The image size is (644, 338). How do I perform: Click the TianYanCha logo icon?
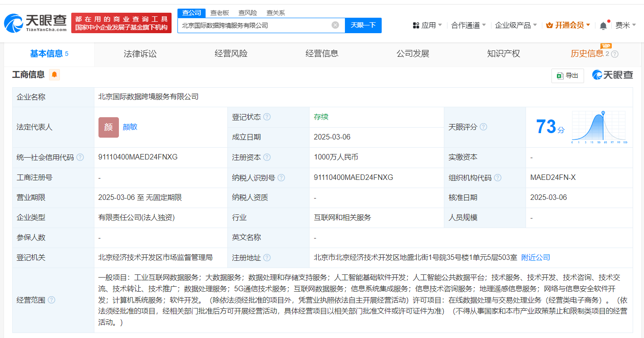tap(13, 23)
